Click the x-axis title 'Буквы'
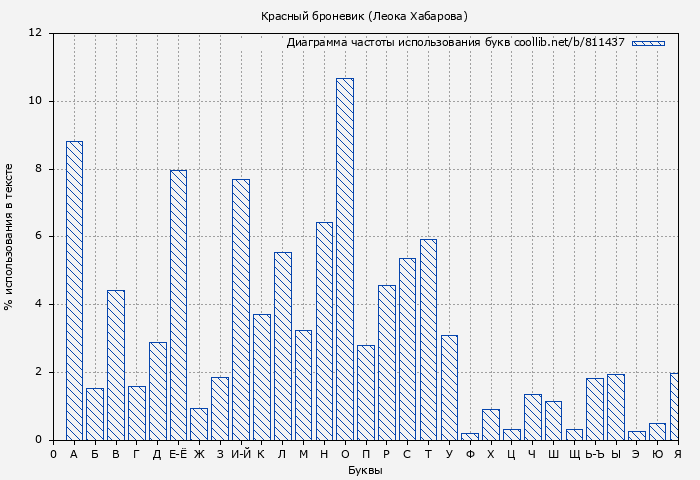Screen dimensions: 700x480 364,470
